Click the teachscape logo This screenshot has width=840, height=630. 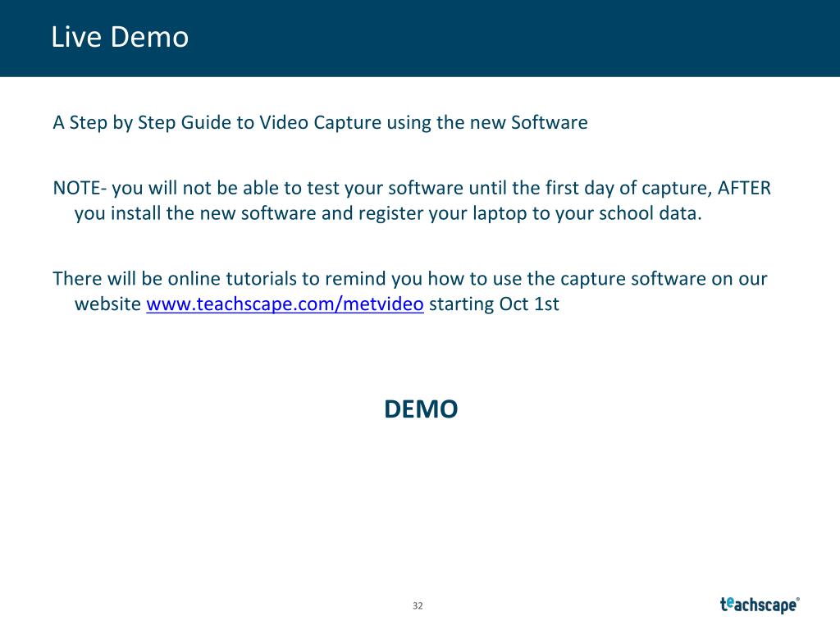click(x=760, y=605)
